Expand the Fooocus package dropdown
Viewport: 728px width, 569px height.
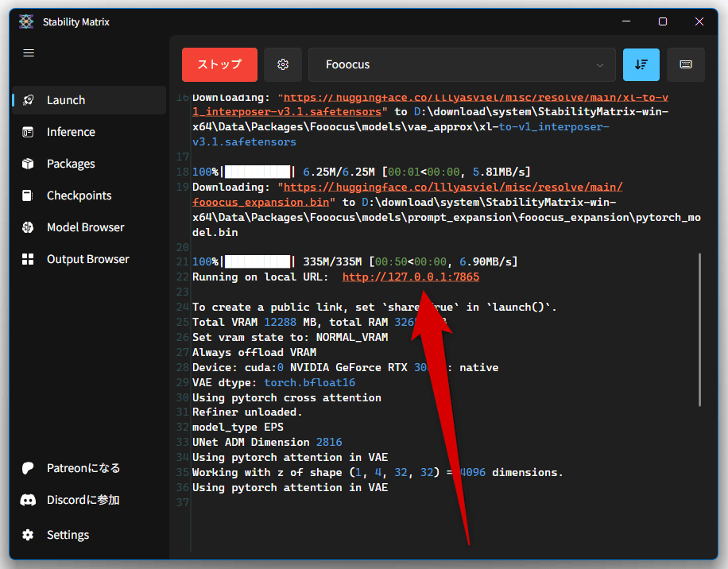click(462, 64)
